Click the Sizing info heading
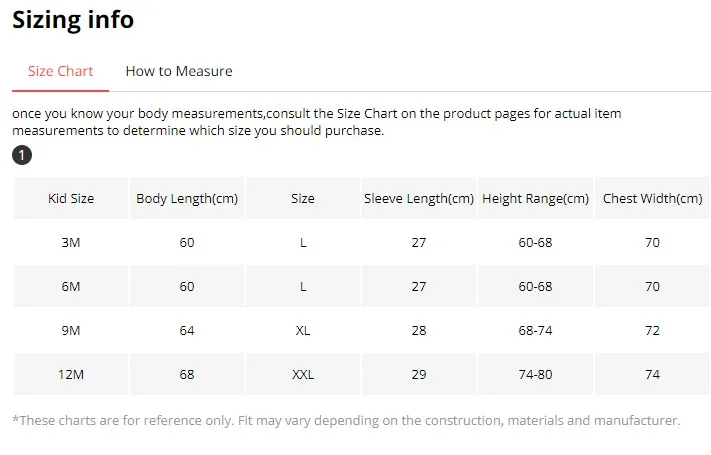 pyautogui.click(x=73, y=20)
